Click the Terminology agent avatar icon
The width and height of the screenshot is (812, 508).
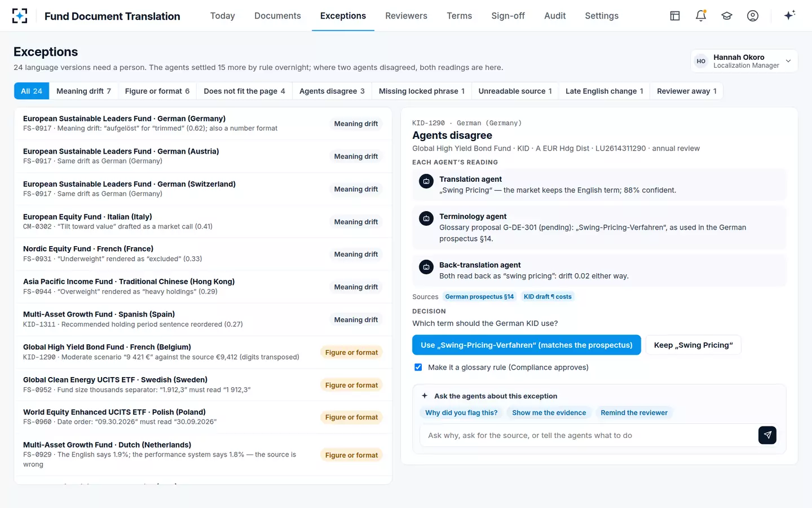426,218
